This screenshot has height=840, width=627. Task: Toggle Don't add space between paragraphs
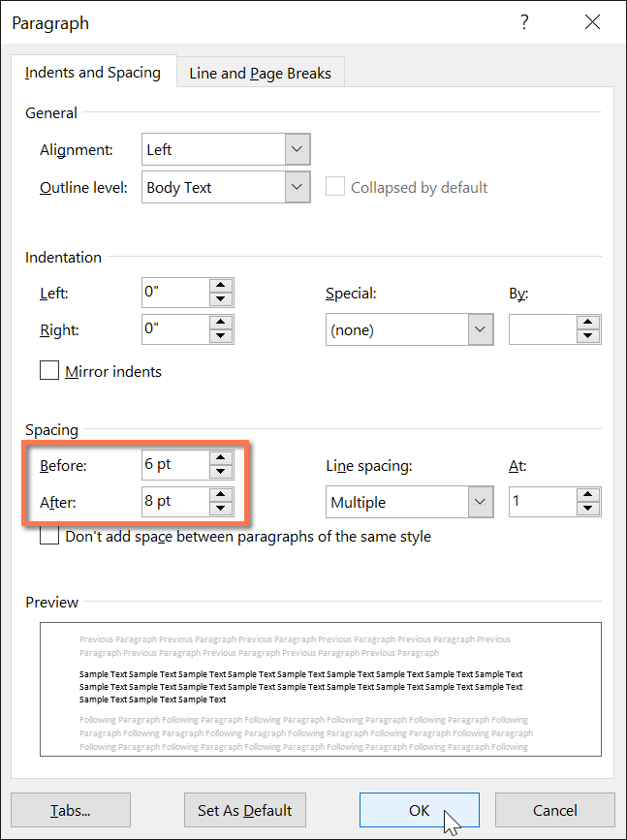pos(49,536)
